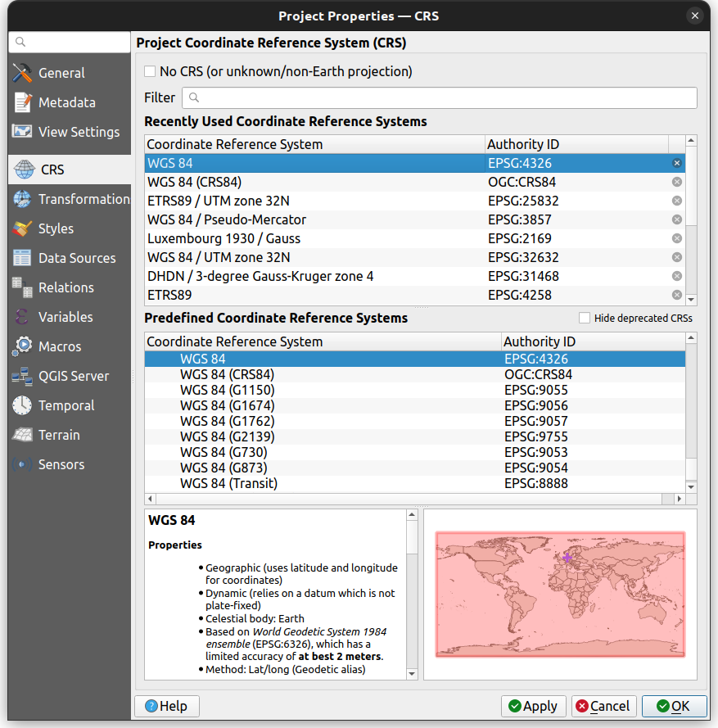Toggle Hide deprecated CRSs checkbox

click(x=585, y=318)
